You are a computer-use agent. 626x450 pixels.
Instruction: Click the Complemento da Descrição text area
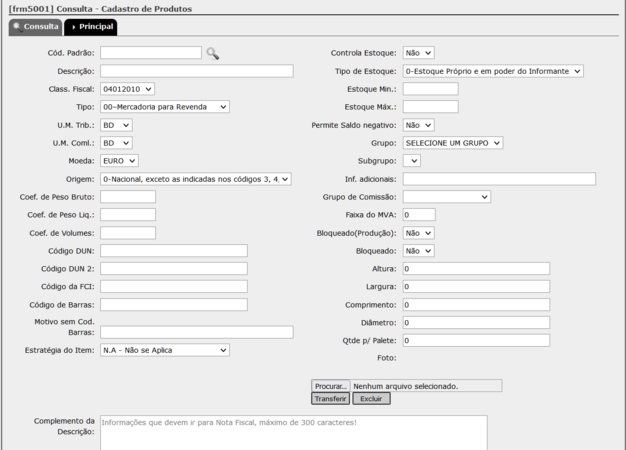point(293,433)
